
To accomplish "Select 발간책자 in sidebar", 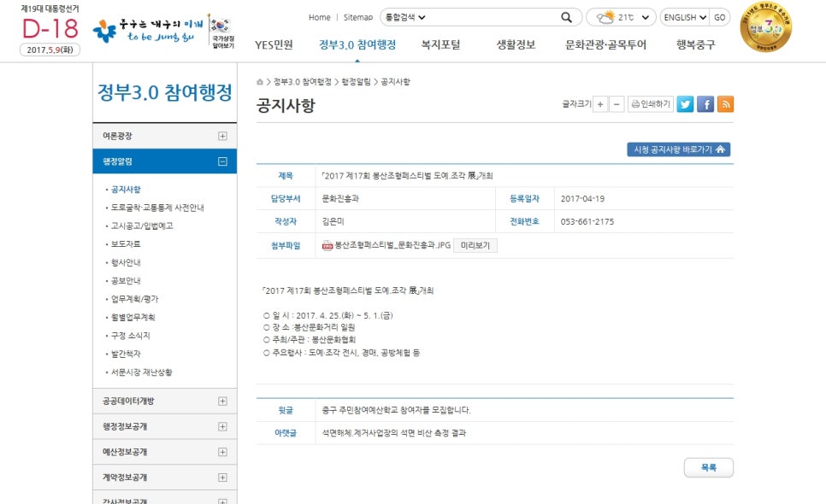I will (x=126, y=354).
